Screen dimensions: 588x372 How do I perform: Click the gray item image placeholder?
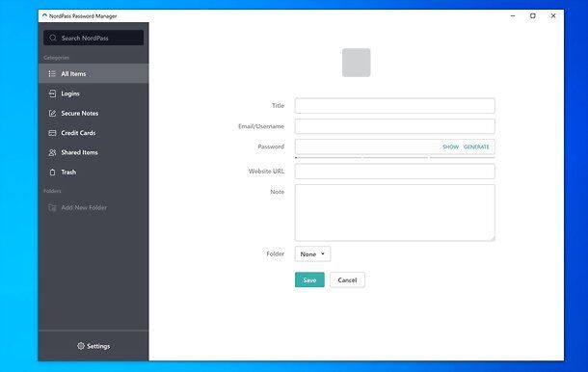tap(357, 63)
